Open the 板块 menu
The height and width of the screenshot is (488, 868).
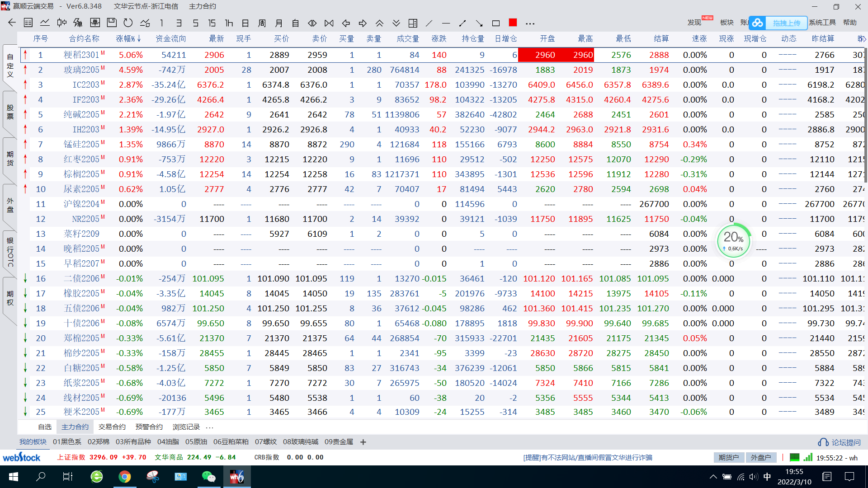pos(726,22)
